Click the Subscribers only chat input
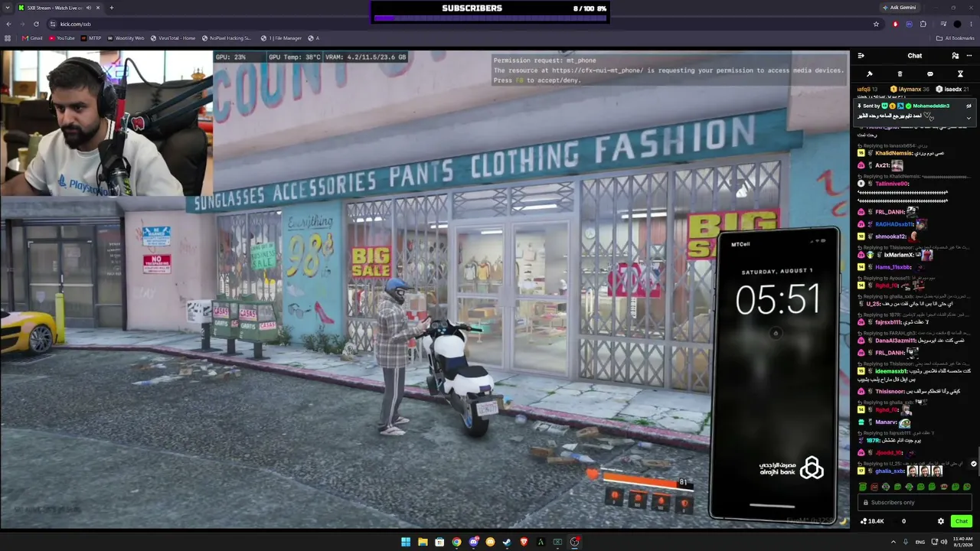Viewport: 980px width, 551px height. [x=915, y=502]
